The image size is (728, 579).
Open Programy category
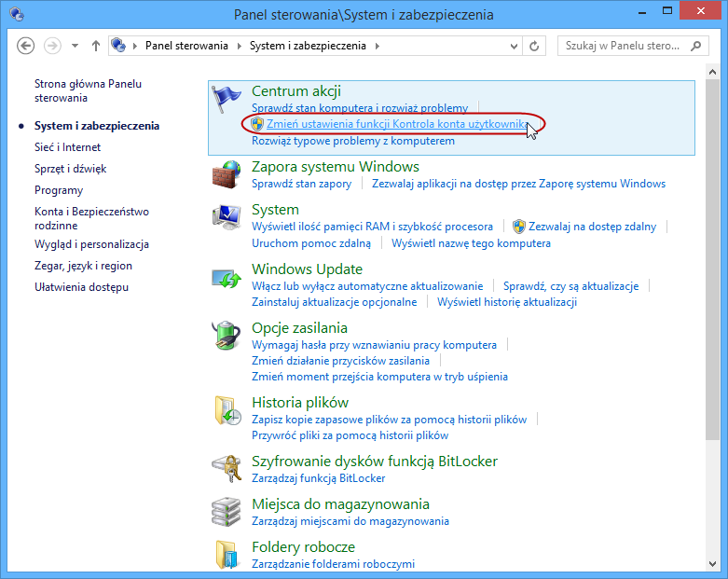pos(59,190)
